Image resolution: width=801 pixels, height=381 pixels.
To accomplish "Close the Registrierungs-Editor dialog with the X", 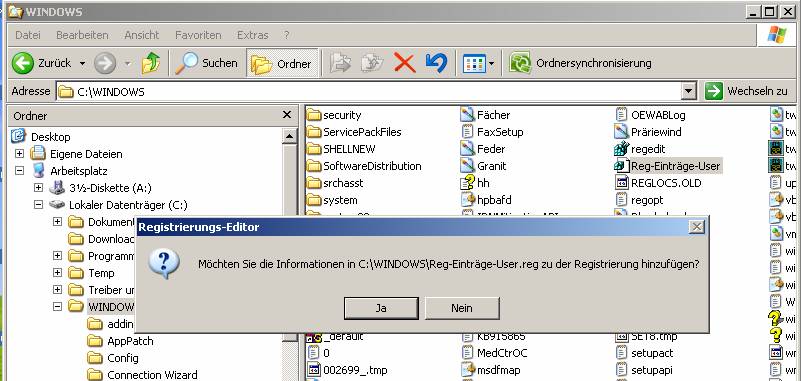I will pyautogui.click(x=696, y=227).
